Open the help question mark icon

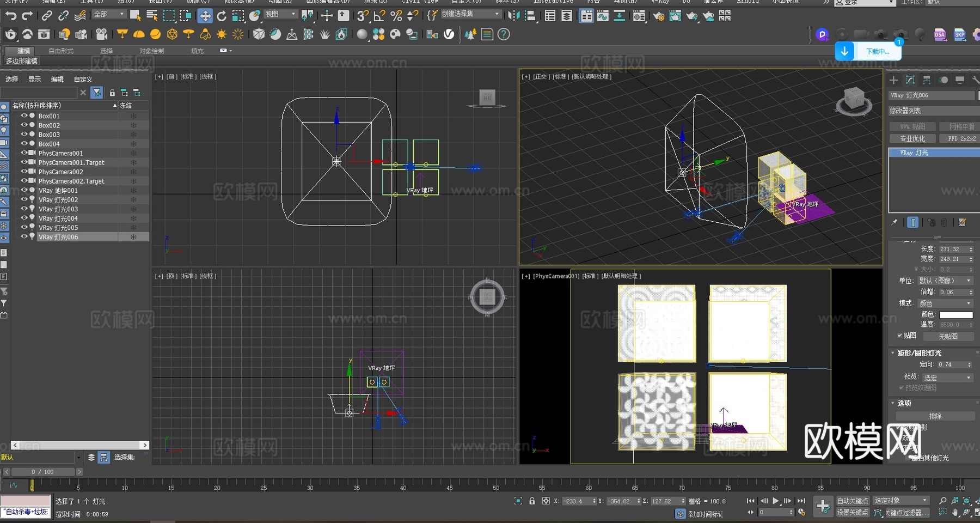coord(504,34)
